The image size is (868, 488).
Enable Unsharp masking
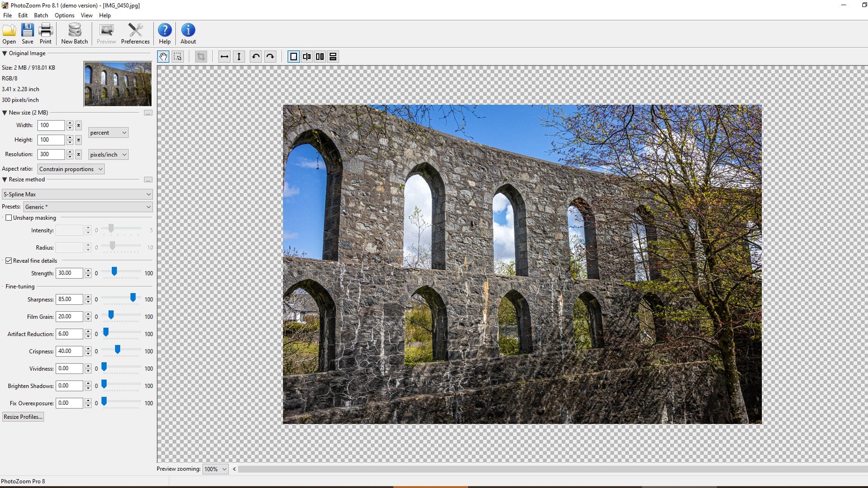[x=9, y=217]
